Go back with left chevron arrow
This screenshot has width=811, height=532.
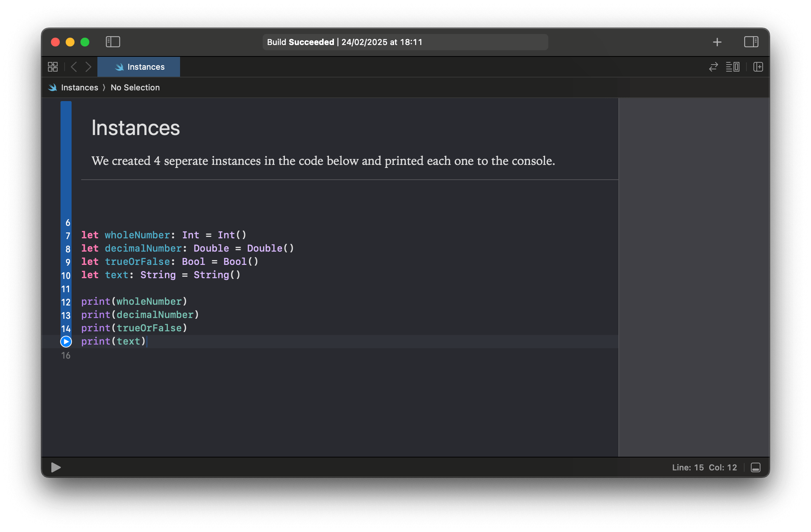[x=74, y=67]
